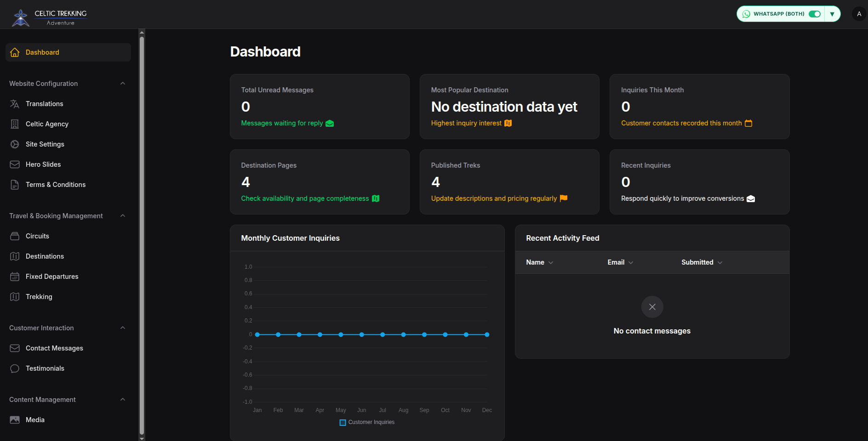Toggle the WhatsApp (Both) switch
This screenshot has height=441, width=868.
(x=815, y=14)
